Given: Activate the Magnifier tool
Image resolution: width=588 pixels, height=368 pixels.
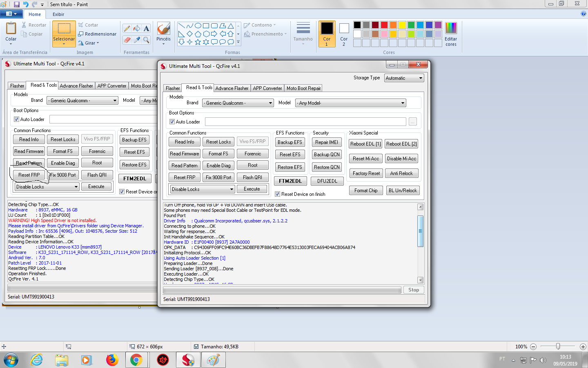Looking at the screenshot, I should pyautogui.click(x=147, y=40).
